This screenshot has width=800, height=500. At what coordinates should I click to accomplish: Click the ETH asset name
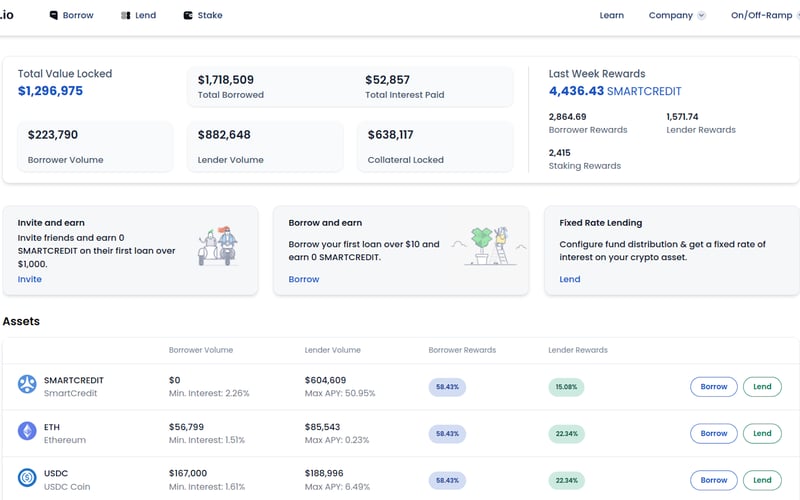[52, 427]
